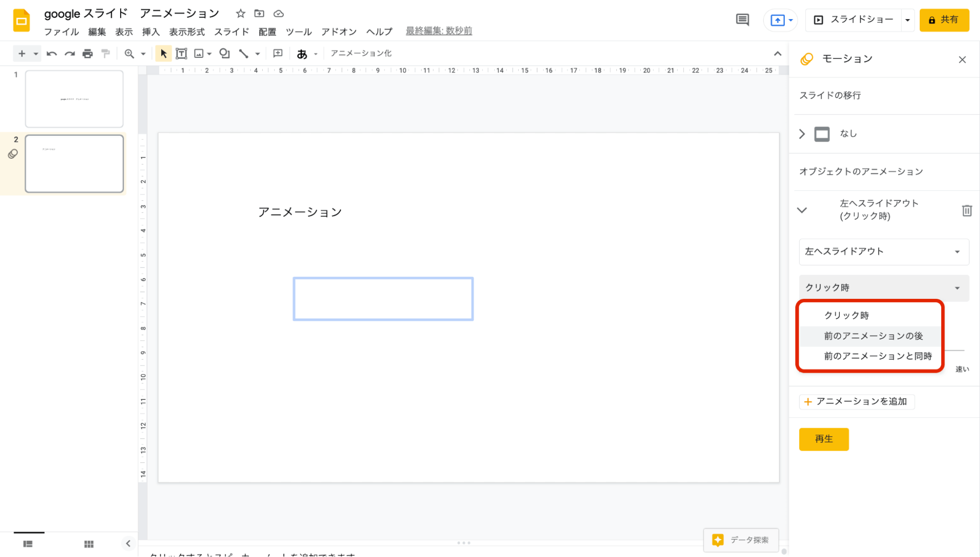Open the 表示形式 menu
Image resolution: width=980 pixels, height=557 pixels.
187,32
